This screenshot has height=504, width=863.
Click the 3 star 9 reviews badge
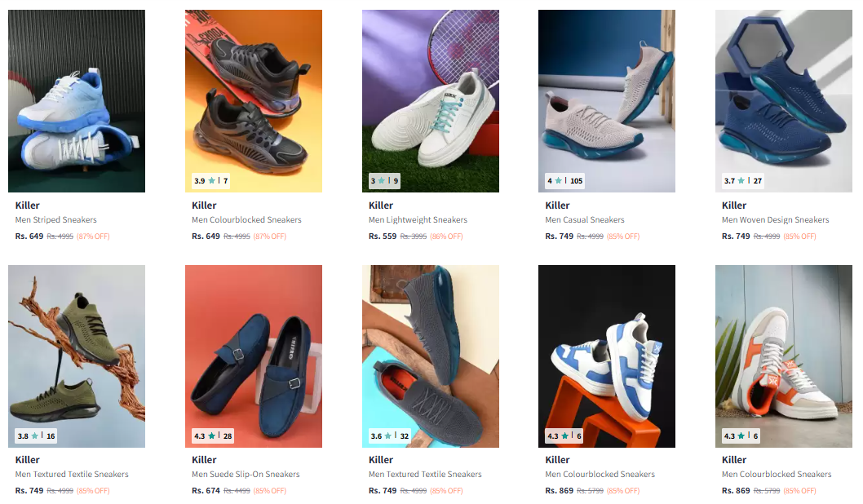pyautogui.click(x=384, y=180)
